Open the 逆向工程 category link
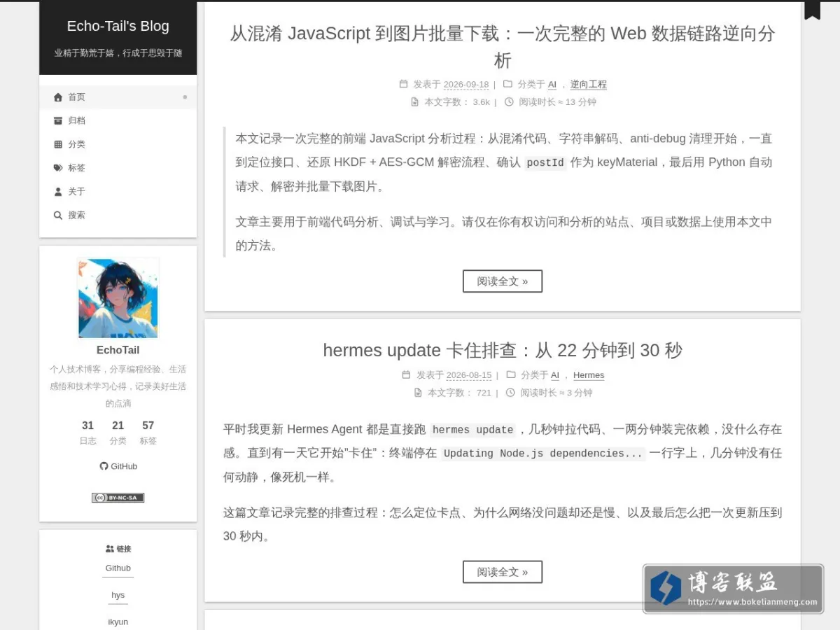The image size is (840, 630). [x=588, y=84]
